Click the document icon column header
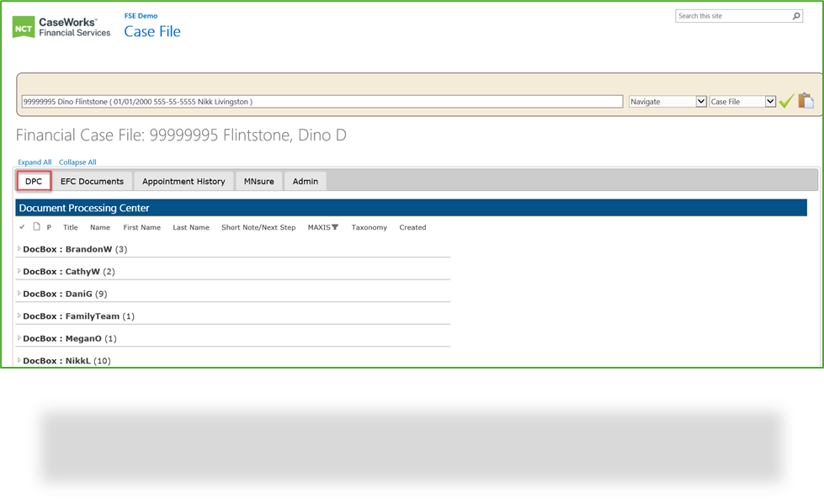 coord(35,227)
